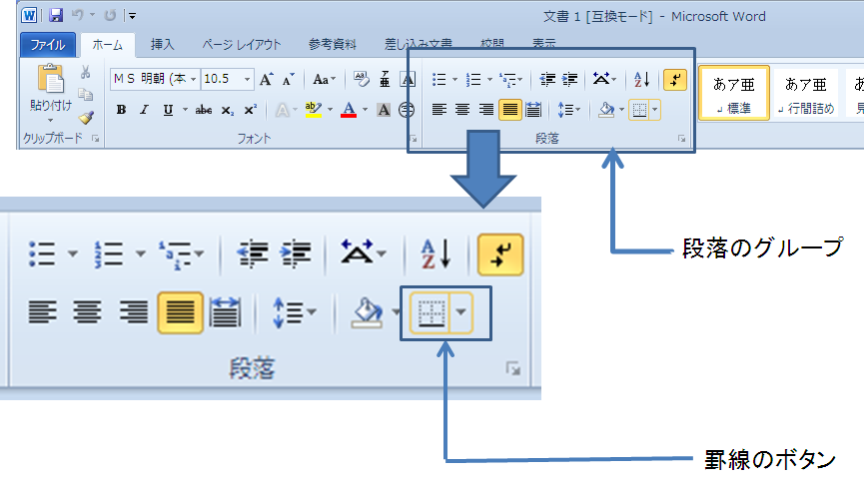Image resolution: width=868 pixels, height=486 pixels.
Task: Select Center alignment in the top ribbon
Action: point(462,110)
